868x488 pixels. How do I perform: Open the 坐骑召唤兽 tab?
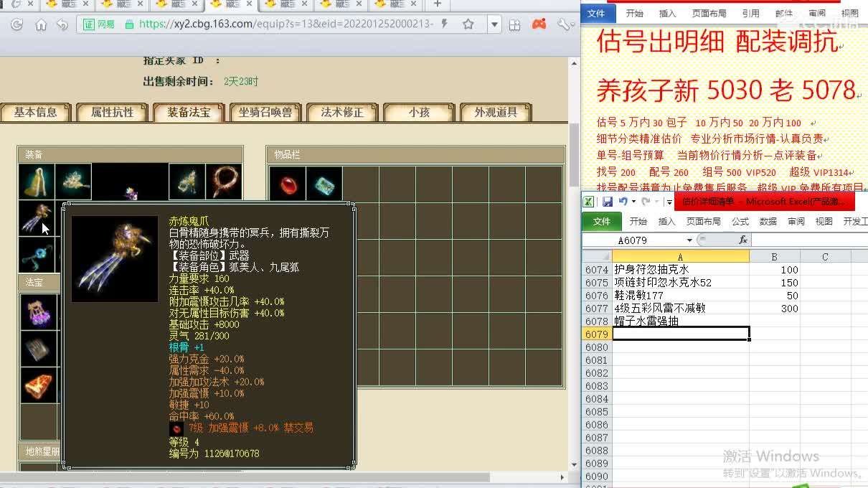[265, 113]
